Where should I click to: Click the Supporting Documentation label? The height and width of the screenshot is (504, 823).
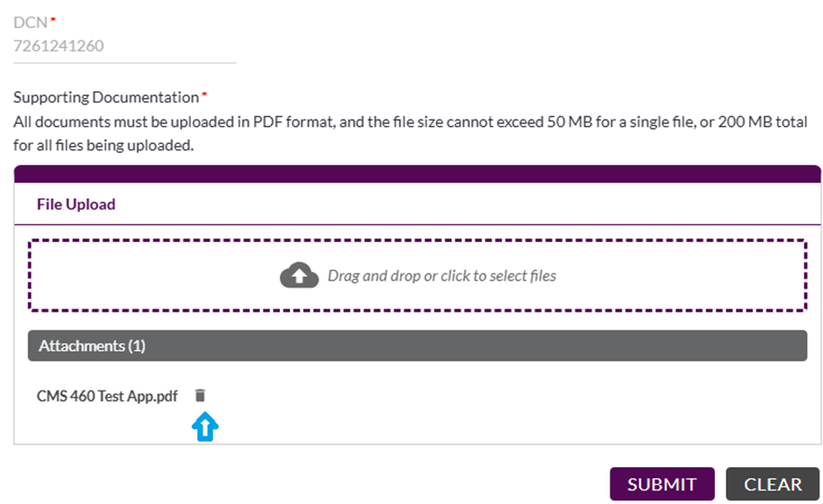[106, 97]
